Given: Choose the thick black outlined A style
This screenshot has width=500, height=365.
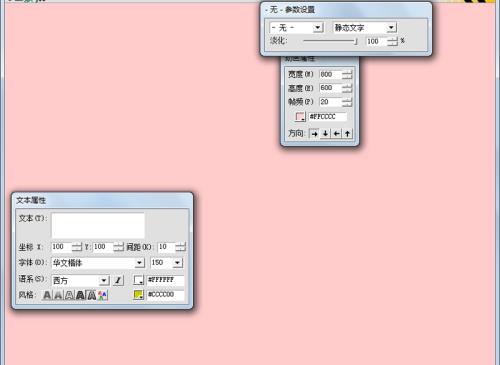Looking at the screenshot, I should pos(80,295).
